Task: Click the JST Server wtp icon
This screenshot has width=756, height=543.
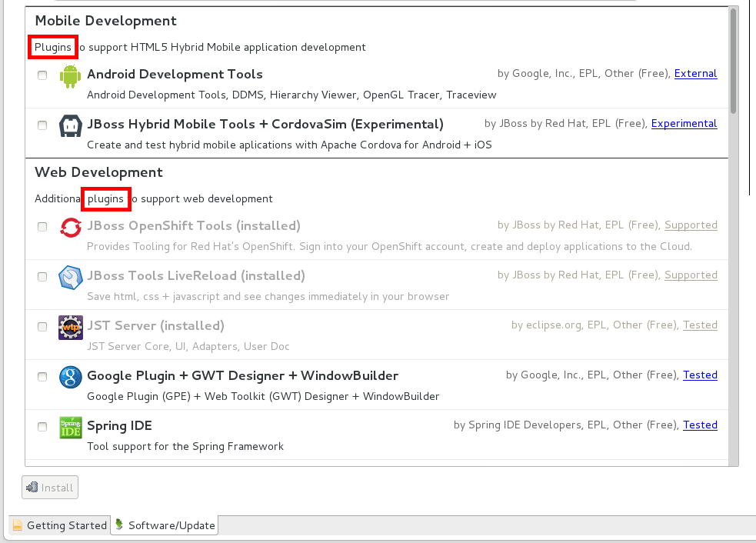Action: coord(71,327)
